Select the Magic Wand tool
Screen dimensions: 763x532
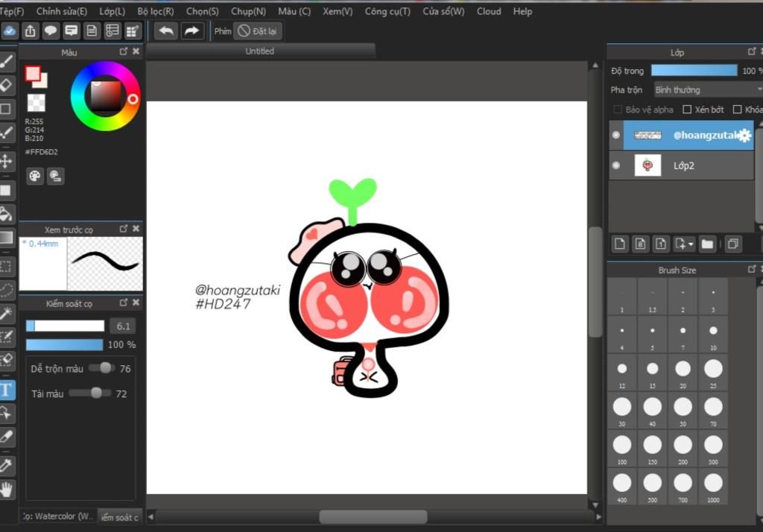tap(6, 314)
